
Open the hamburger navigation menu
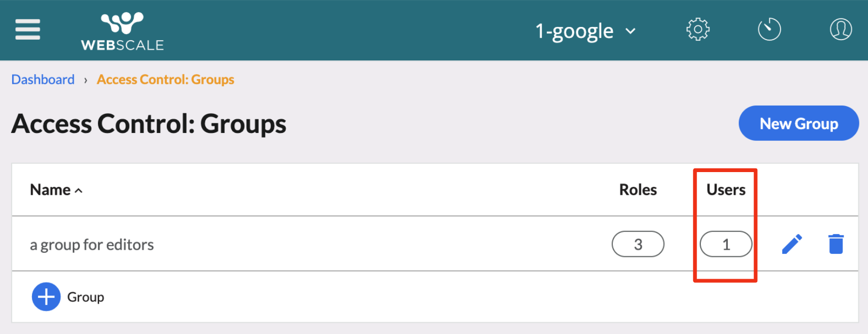click(x=27, y=29)
